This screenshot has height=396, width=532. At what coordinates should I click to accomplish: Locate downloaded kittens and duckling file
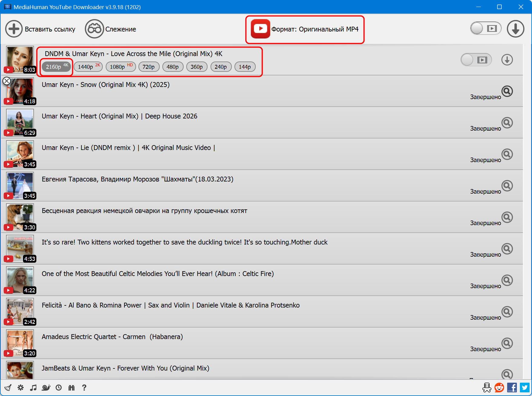coord(507,249)
